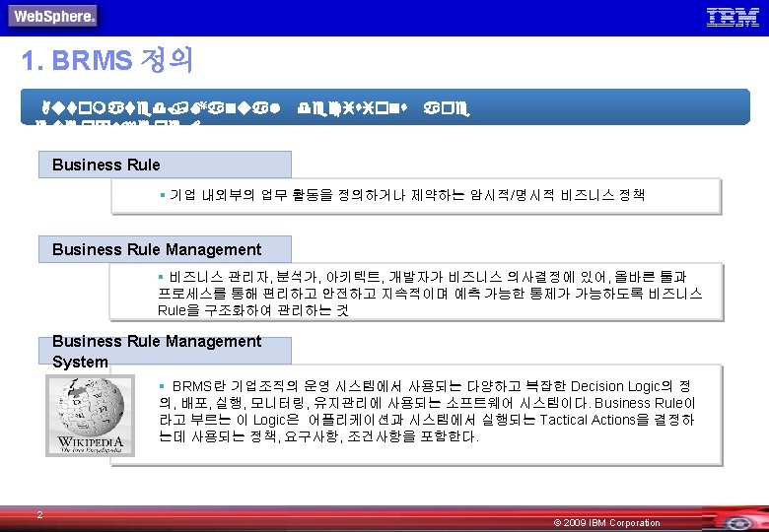Click the Wikipedia globe logo image
Viewport: 769px width, 532px height.
91,416
